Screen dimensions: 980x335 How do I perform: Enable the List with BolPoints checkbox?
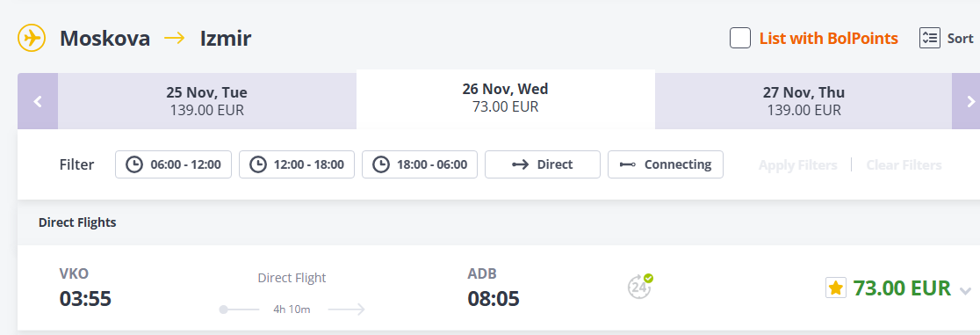click(740, 38)
